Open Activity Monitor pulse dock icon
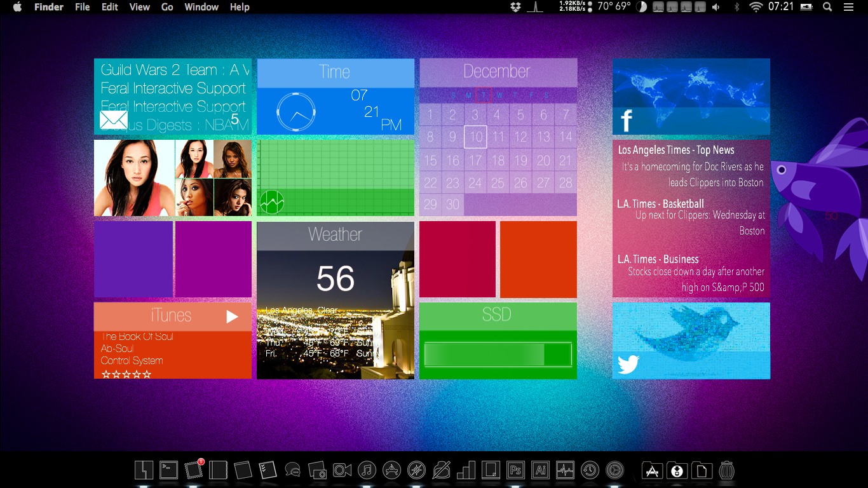The width and height of the screenshot is (868, 488). tap(565, 470)
